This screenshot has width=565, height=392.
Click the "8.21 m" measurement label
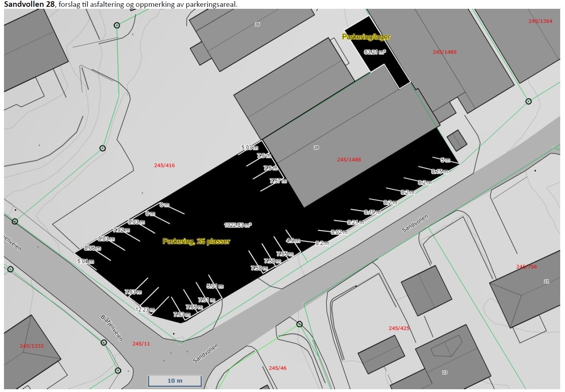click(355, 222)
